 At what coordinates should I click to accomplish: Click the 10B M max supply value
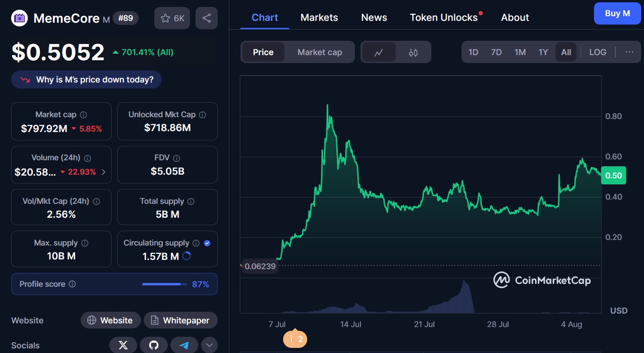coord(61,256)
